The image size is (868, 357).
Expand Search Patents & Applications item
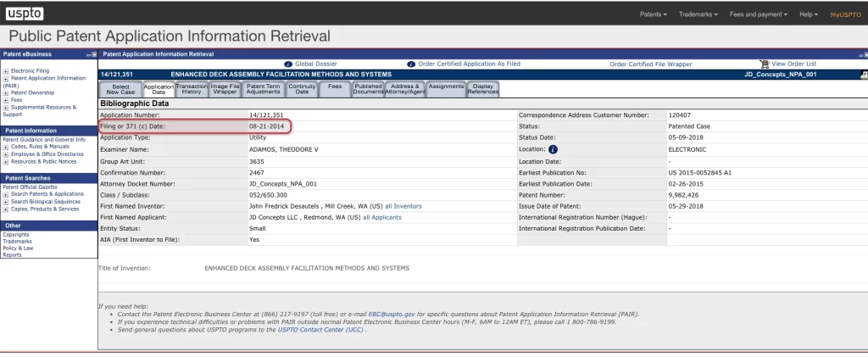6,194
